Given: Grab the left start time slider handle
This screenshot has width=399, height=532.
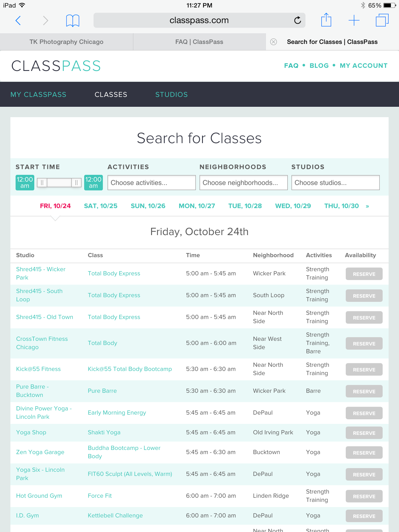Looking at the screenshot, I should (42, 183).
